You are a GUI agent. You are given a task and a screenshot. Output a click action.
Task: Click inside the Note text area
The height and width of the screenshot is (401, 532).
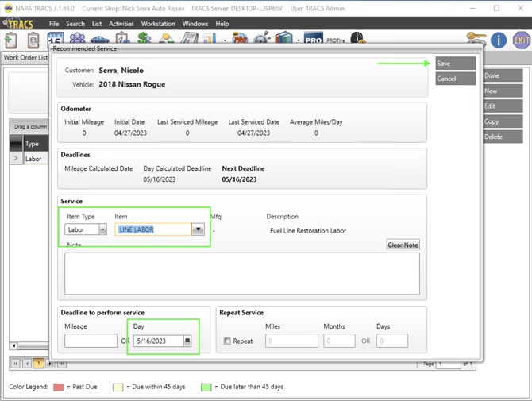tap(242, 274)
